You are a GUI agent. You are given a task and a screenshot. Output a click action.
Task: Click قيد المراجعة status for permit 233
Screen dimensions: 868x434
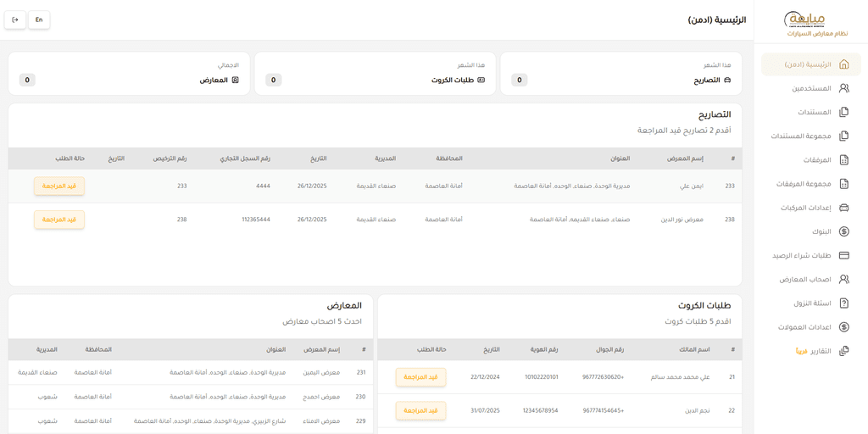[59, 186]
